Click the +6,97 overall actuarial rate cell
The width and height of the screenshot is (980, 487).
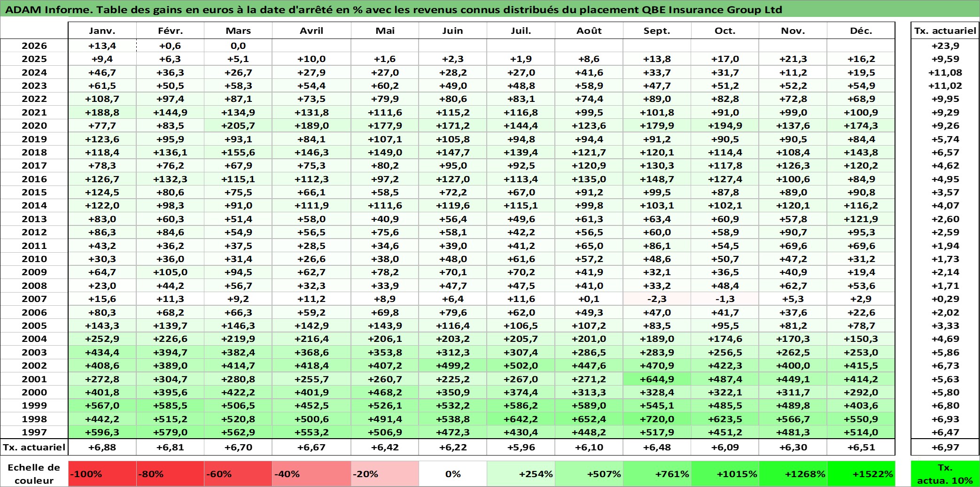[x=945, y=447]
